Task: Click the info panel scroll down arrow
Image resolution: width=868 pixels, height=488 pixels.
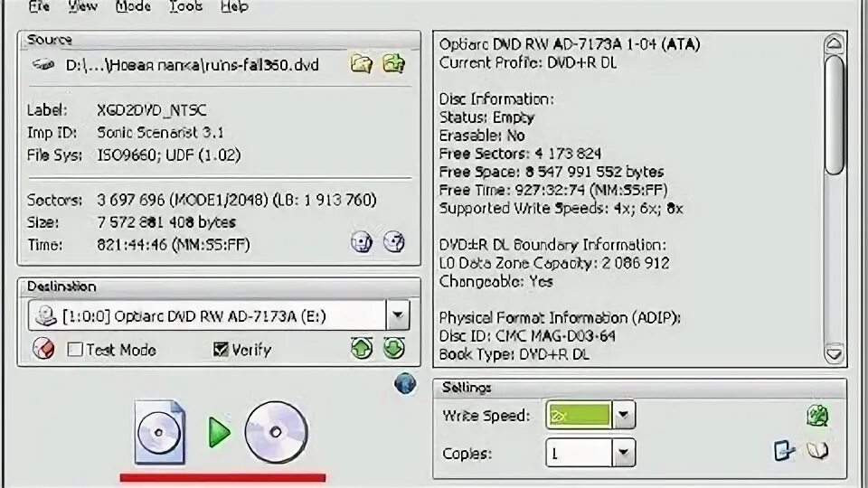Action: (x=835, y=353)
